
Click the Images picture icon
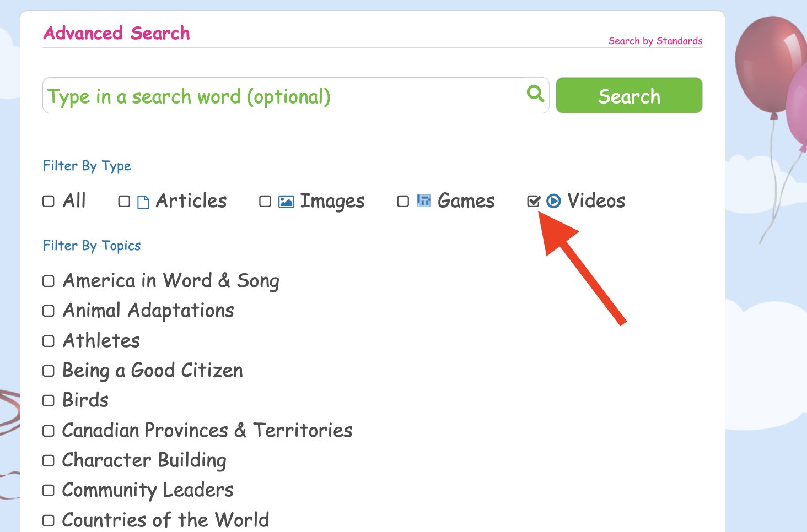286,202
